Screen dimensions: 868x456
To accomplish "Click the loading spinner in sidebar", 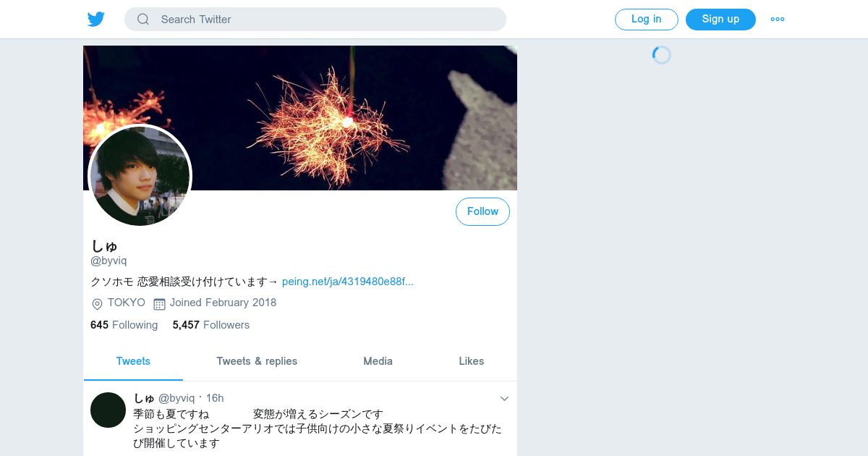I will pyautogui.click(x=661, y=55).
